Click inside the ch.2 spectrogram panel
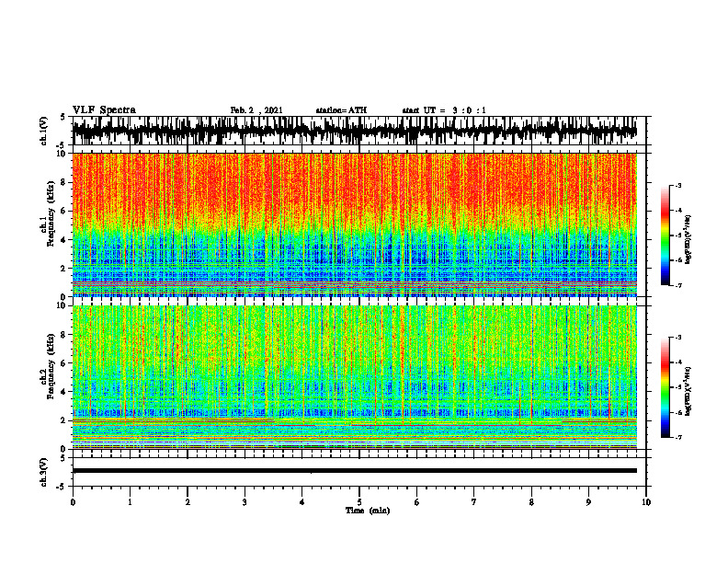Screen dimensions: 728x563 355,377
